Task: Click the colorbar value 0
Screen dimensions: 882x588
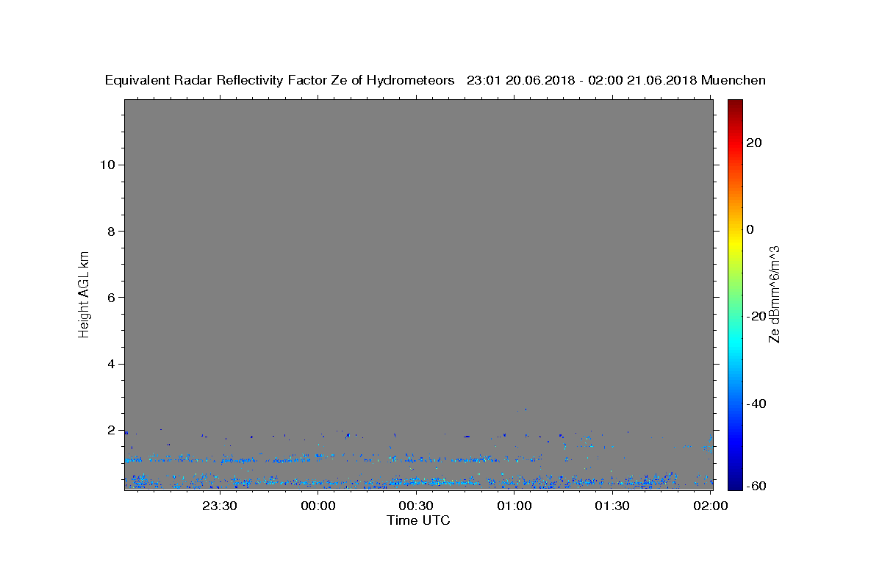Action: (750, 229)
